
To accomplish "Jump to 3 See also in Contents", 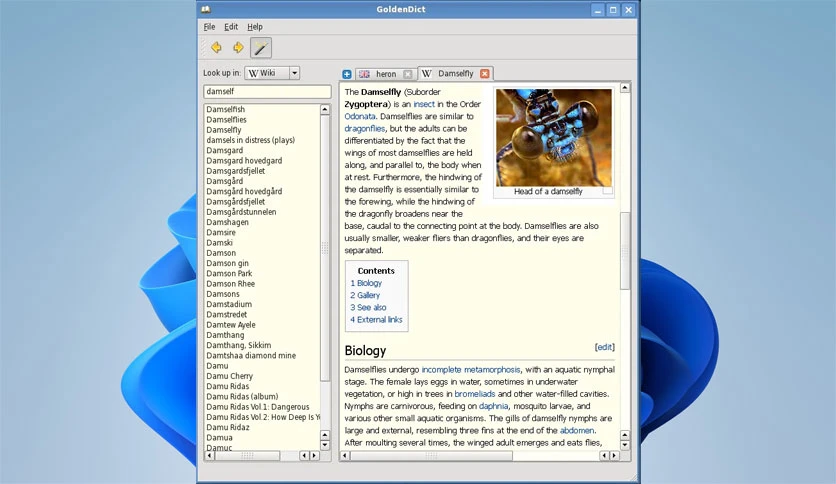I will [368, 308].
